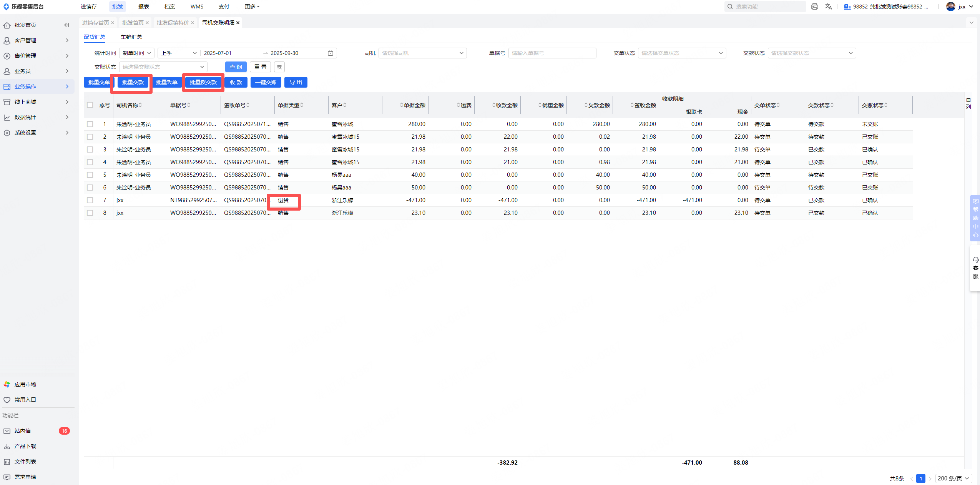980x485 pixels.
Task: Collapse the sidebar with arrow icon
Action: click(x=67, y=25)
